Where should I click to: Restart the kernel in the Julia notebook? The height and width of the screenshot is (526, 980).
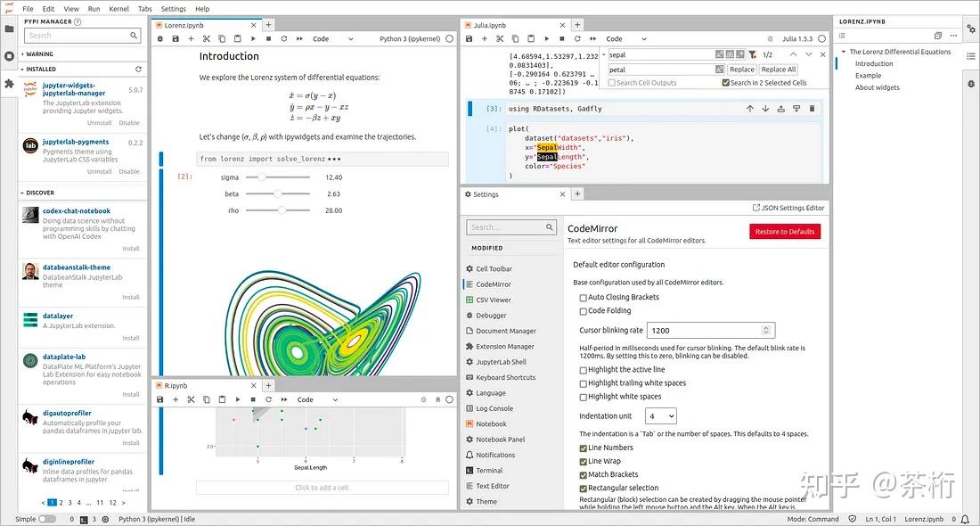[x=578, y=38]
